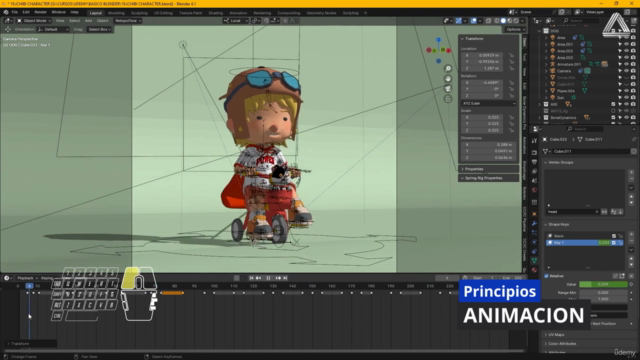Switch to the Shading workspace tab

click(x=216, y=13)
